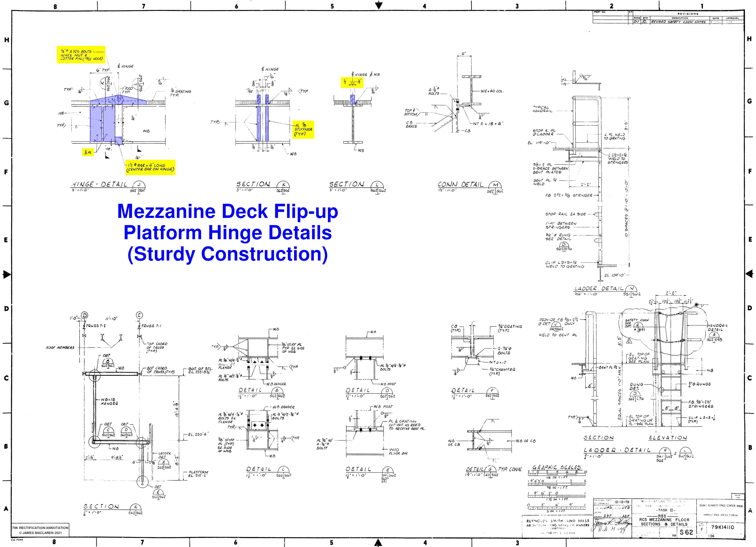Select the 'ROOF MEMBERS' label
The width and height of the screenshot is (756, 547).
pos(60,348)
